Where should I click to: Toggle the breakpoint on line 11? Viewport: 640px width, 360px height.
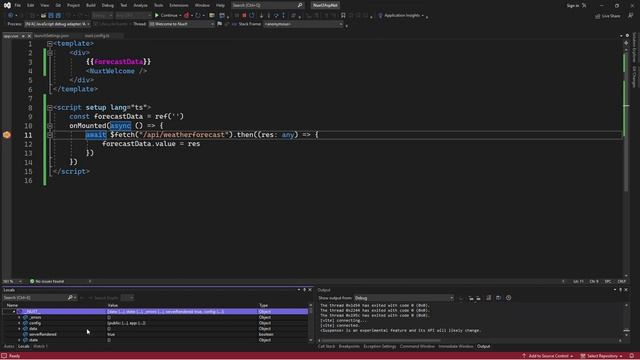[x=7, y=135]
